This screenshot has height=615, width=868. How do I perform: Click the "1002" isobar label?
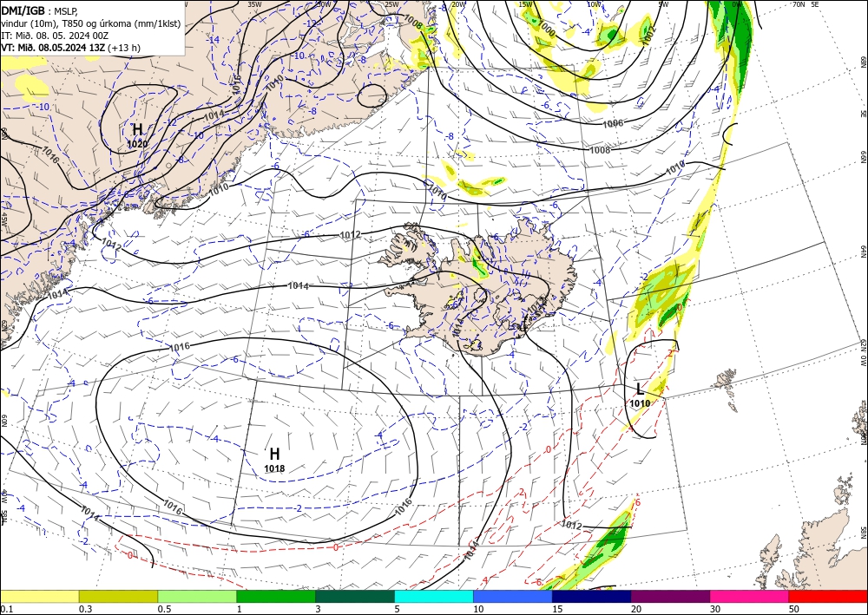(x=649, y=36)
